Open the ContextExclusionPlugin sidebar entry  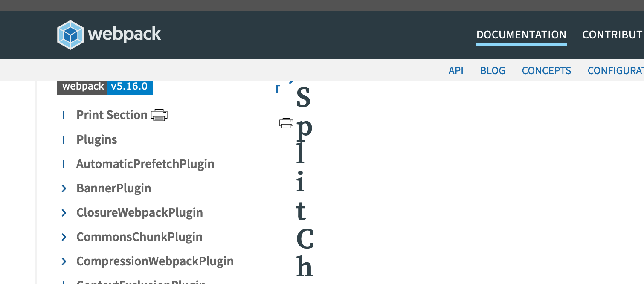click(141, 281)
